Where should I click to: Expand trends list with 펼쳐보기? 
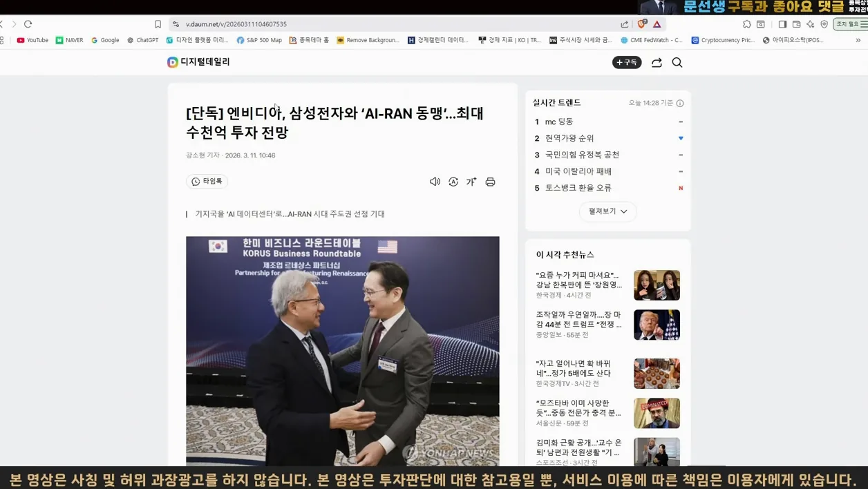pyautogui.click(x=608, y=211)
